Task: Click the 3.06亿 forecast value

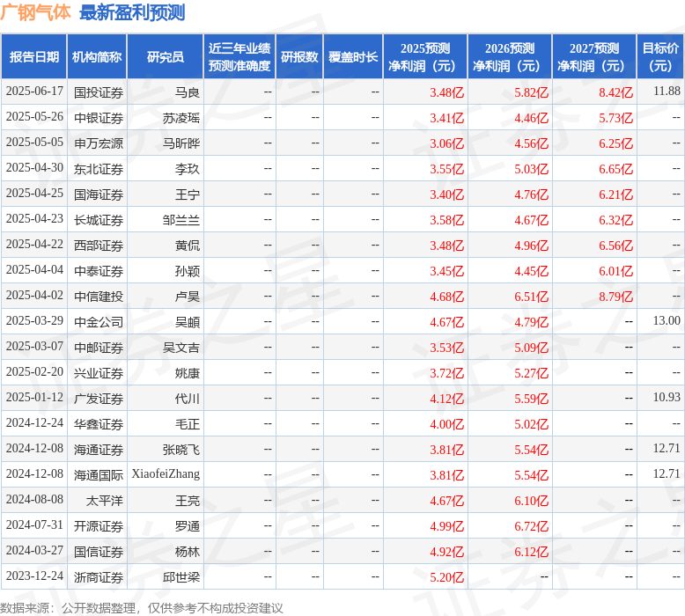Action: pos(446,143)
